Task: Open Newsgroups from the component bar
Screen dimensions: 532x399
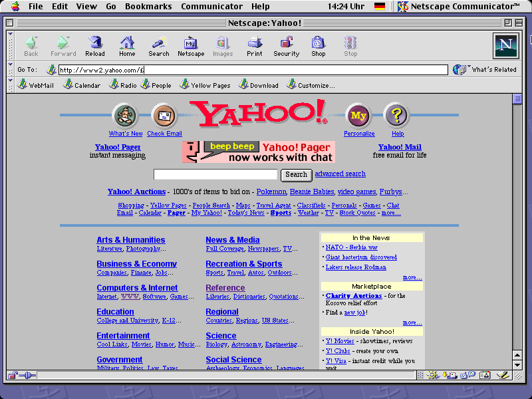Action: tap(468, 375)
